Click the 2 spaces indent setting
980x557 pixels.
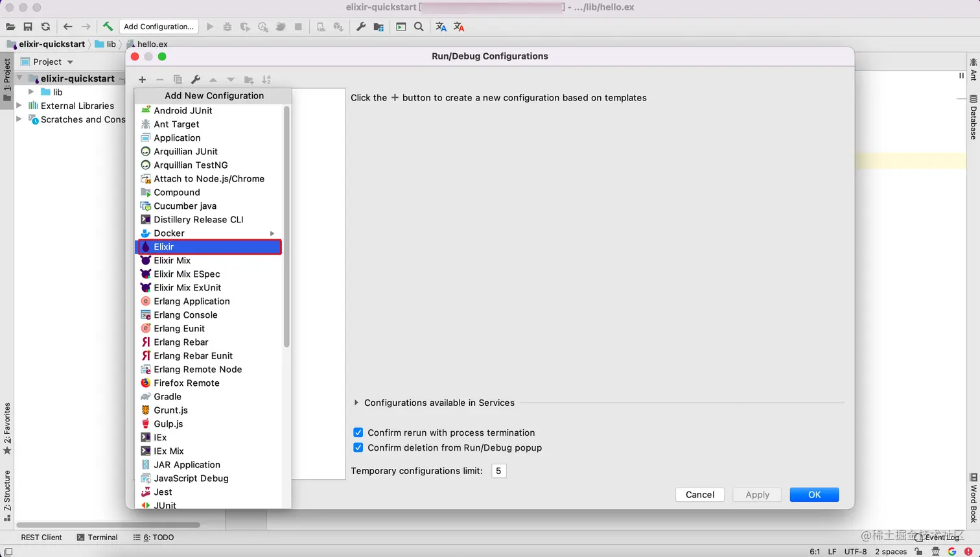pyautogui.click(x=891, y=551)
